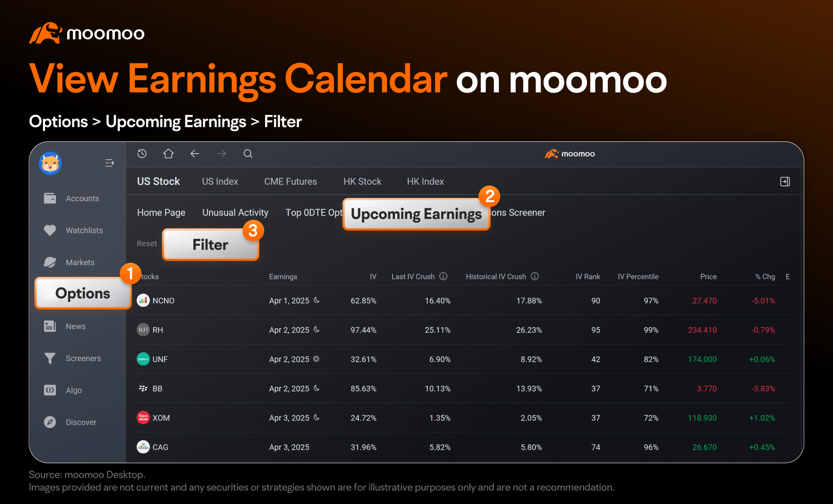Viewport: 833px width, 504px height.
Task: Open the search magnifier icon
Action: pos(248,154)
